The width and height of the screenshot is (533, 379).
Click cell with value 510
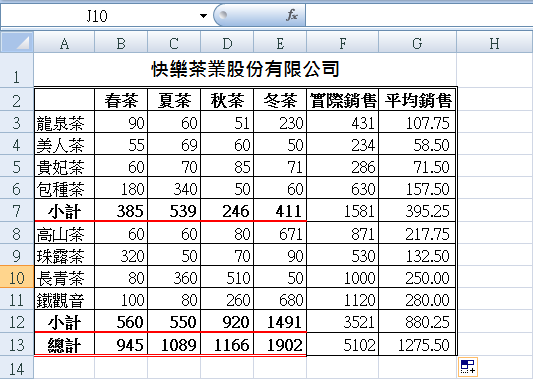[227, 277]
